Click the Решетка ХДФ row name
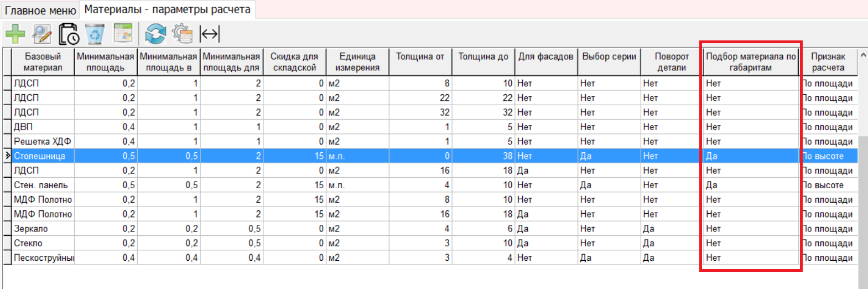The image size is (868, 289). pos(42,141)
